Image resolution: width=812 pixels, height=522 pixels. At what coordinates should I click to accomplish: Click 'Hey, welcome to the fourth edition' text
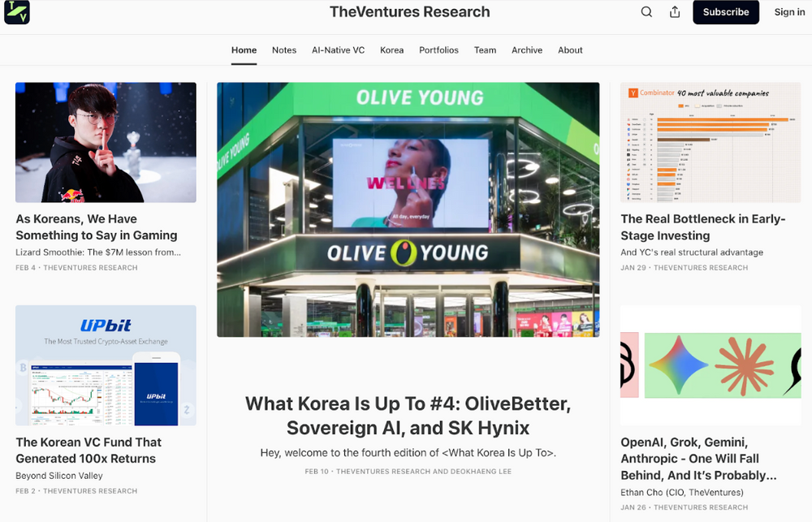point(408,453)
